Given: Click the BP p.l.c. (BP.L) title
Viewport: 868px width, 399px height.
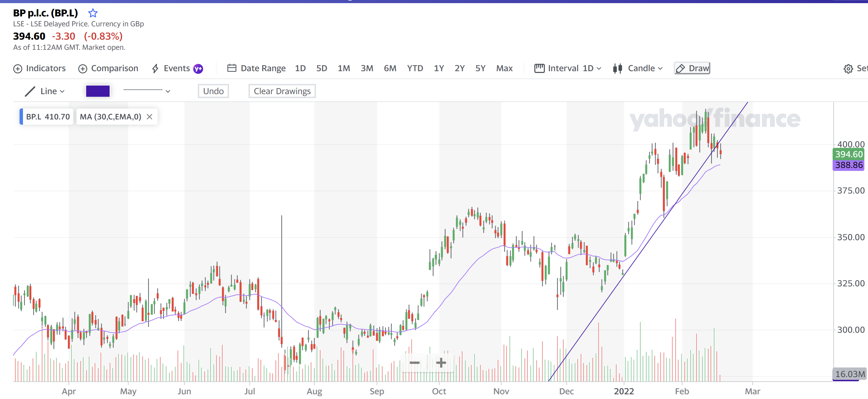Looking at the screenshot, I should click(x=45, y=13).
